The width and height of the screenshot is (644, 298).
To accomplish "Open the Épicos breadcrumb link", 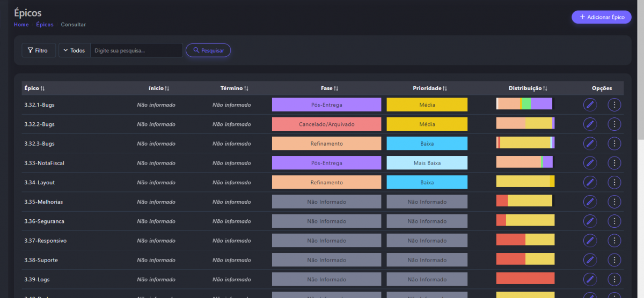I will [x=45, y=25].
